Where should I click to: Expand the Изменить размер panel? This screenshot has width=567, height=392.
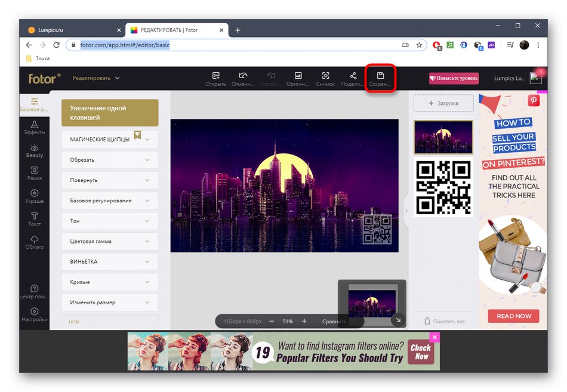point(110,303)
